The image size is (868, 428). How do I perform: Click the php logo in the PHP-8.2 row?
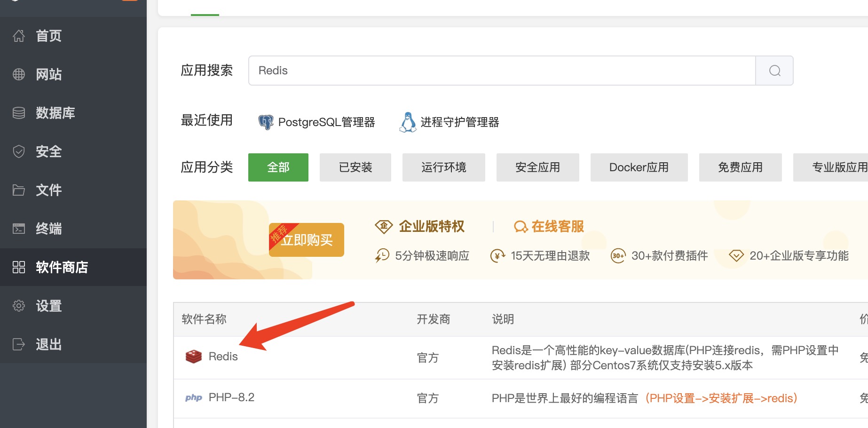coord(193,398)
